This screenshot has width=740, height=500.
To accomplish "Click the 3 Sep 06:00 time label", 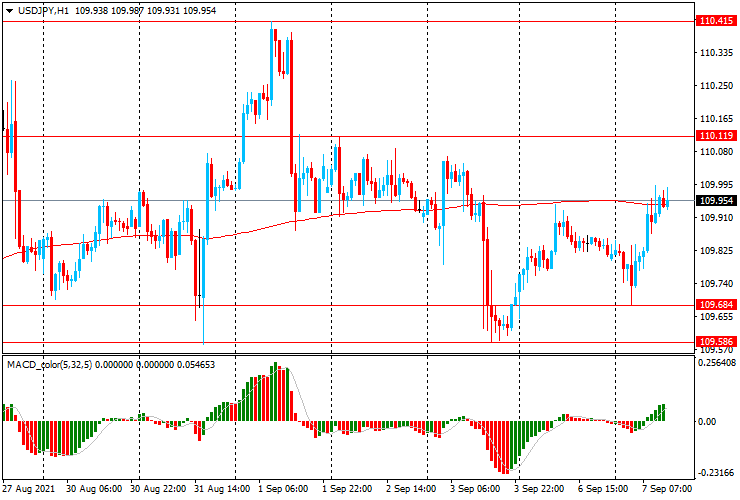I will coord(475,489).
